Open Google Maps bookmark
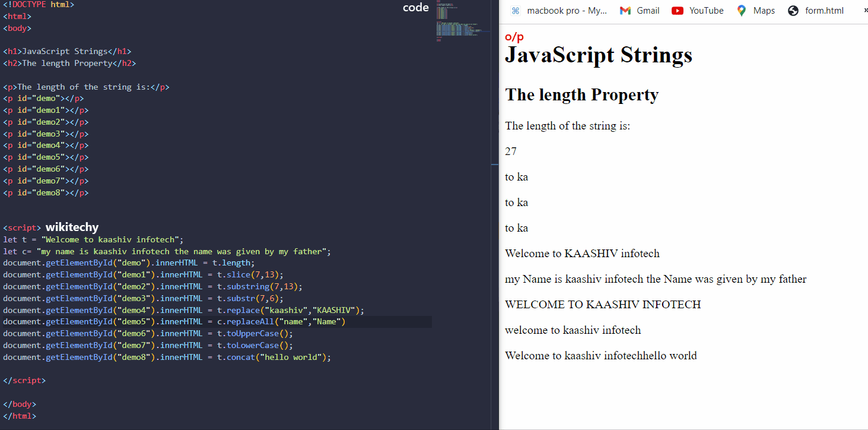 point(755,10)
